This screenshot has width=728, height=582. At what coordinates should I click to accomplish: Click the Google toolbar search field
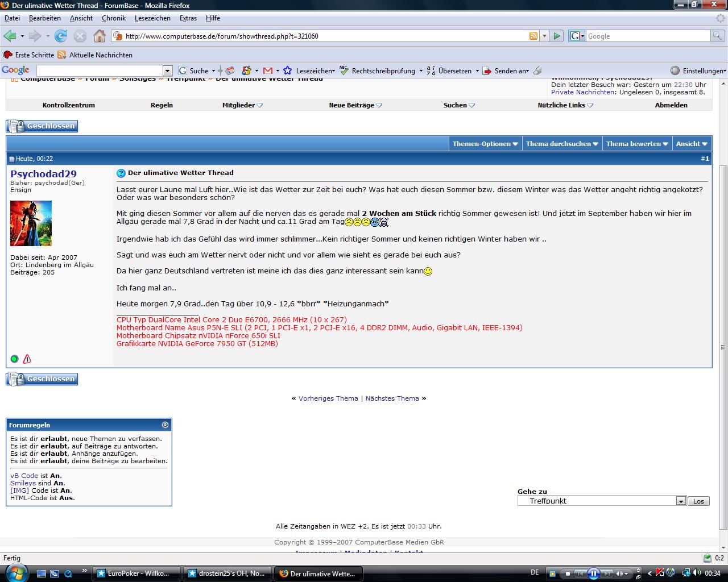click(100, 70)
